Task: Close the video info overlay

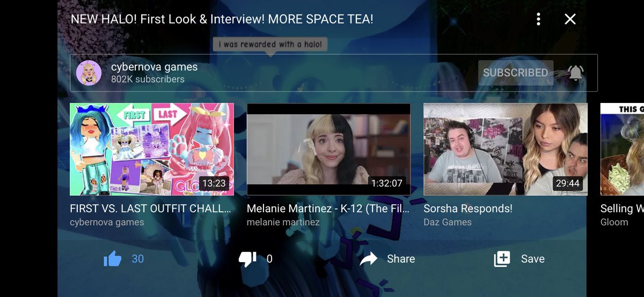Action: (570, 19)
